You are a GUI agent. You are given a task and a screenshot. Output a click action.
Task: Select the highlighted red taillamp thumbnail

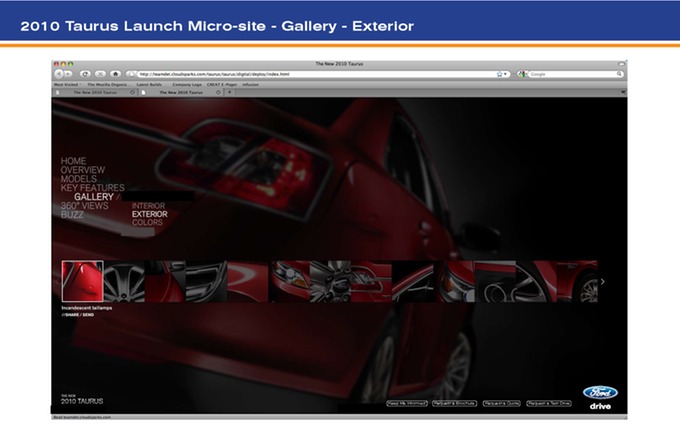tap(82, 281)
